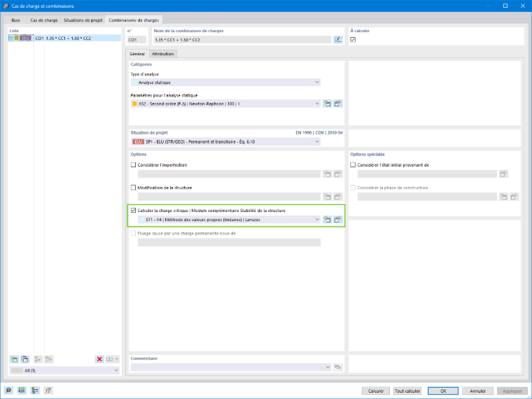The height and width of the screenshot is (399, 532).
Task: Open the list view layout split button
Action: (x=113, y=359)
